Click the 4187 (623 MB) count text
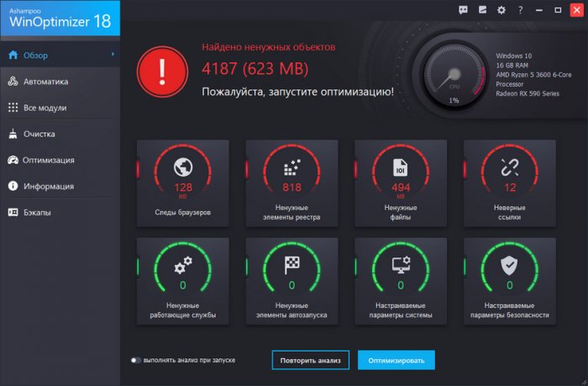The width and height of the screenshot is (588, 386). (x=255, y=69)
